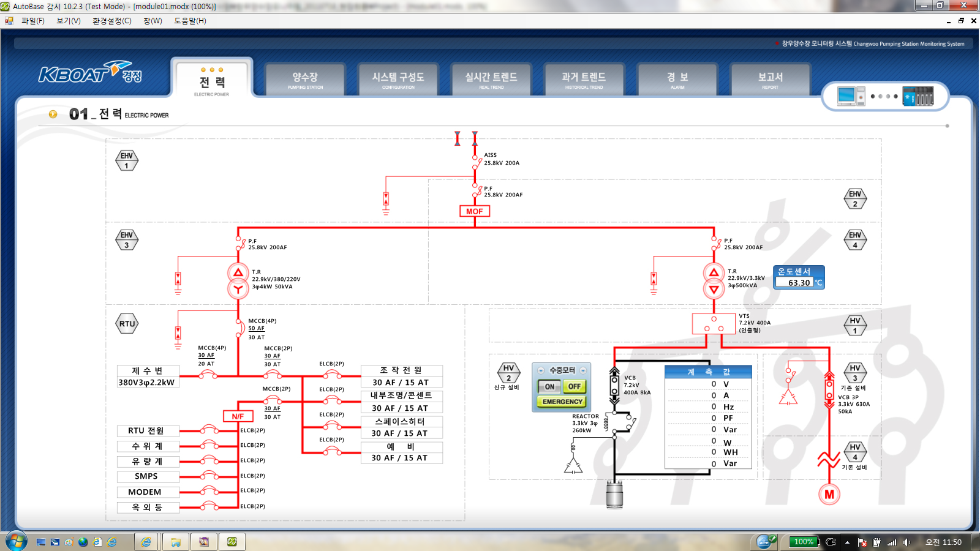Switch to the 실시간 트렌드 tab
This screenshot has width=980, height=551.
click(491, 79)
